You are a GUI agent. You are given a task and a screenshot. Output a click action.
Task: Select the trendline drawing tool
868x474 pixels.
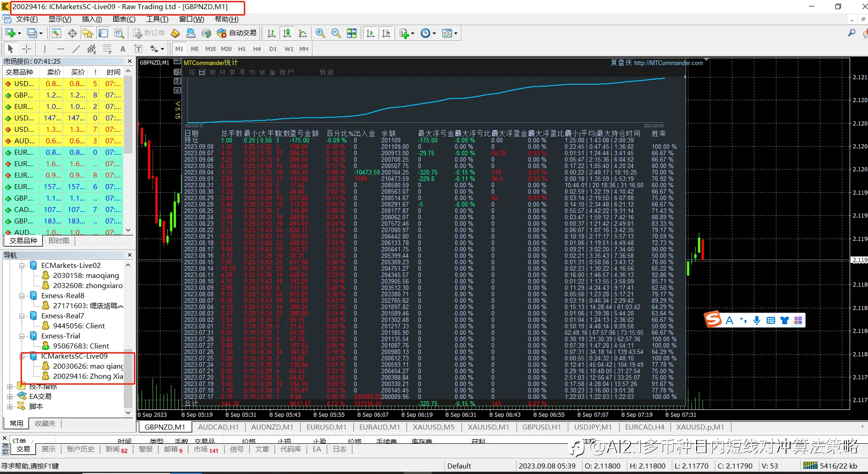tap(76, 49)
